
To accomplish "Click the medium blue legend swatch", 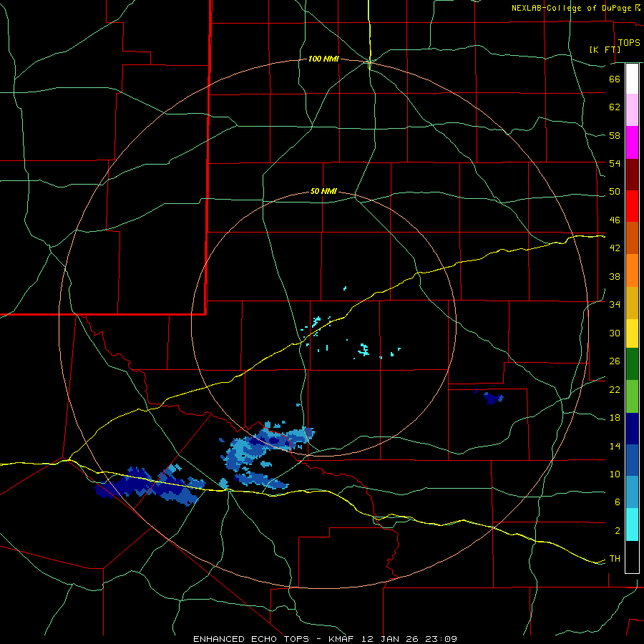I will point(632,460).
